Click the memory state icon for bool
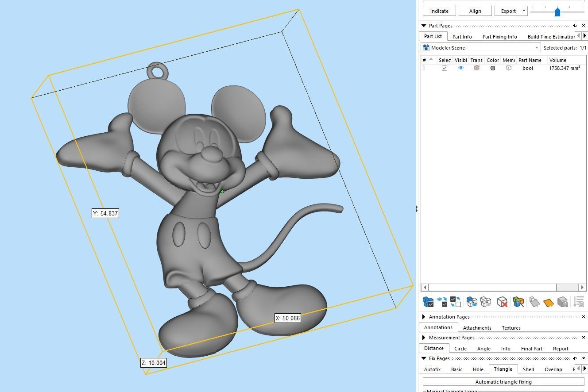The width and height of the screenshot is (588, 392). click(x=509, y=68)
